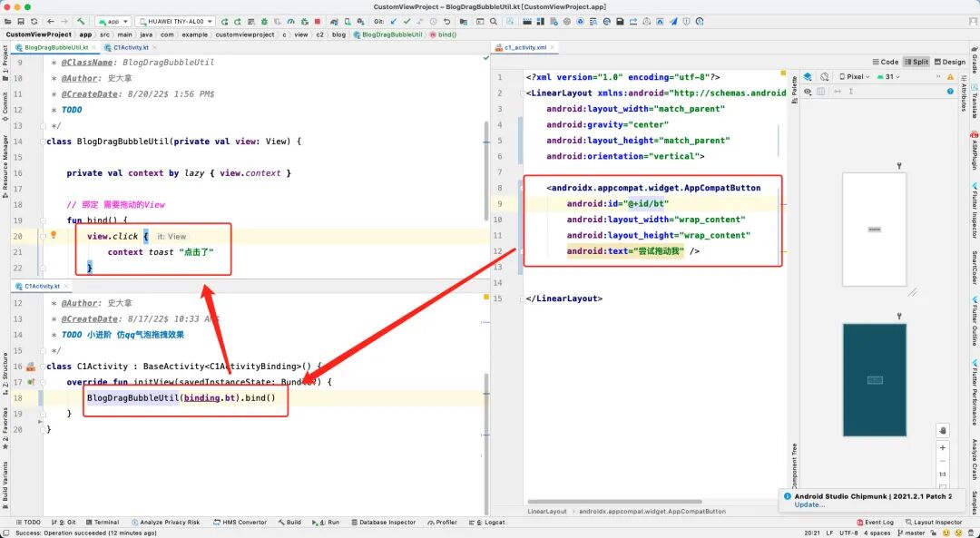Switch editor to Design view mode
980x538 pixels.
click(949, 62)
